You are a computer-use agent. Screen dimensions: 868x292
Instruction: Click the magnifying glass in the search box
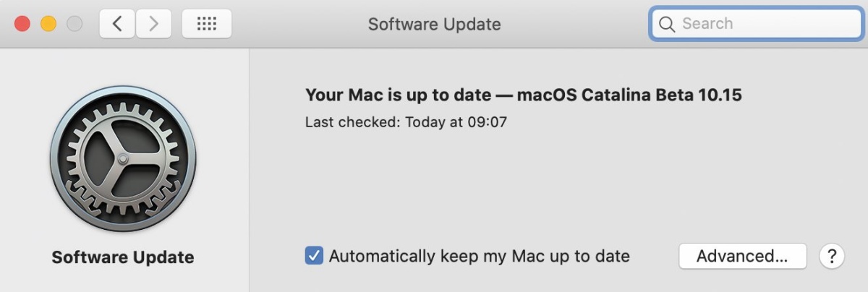pyautogui.click(x=666, y=24)
